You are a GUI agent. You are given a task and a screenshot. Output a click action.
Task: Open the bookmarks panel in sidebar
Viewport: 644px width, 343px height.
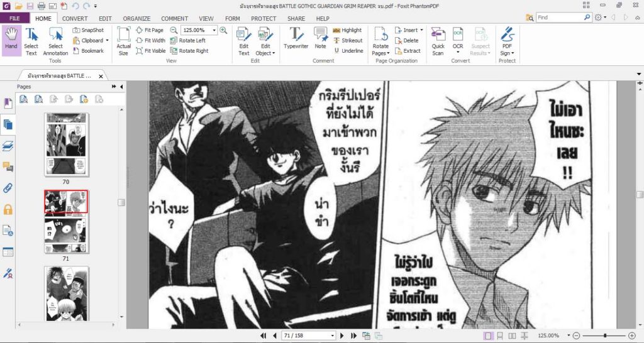8,103
